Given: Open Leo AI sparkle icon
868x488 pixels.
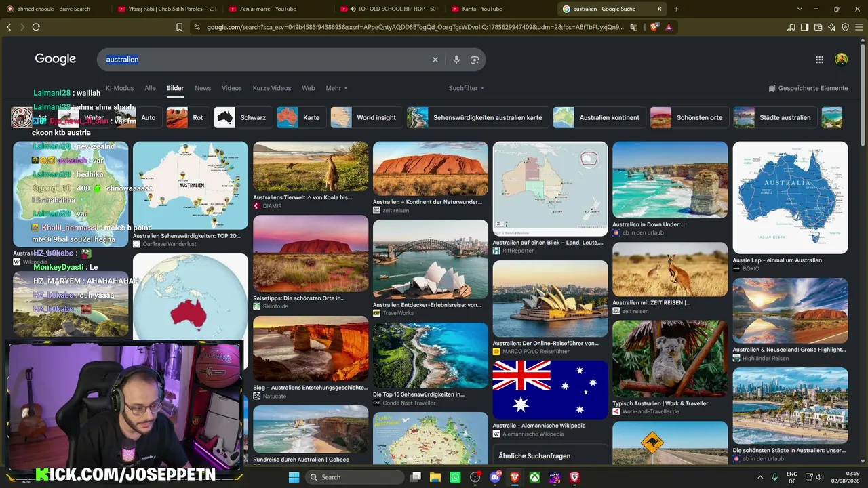Looking at the screenshot, I should click(831, 27).
